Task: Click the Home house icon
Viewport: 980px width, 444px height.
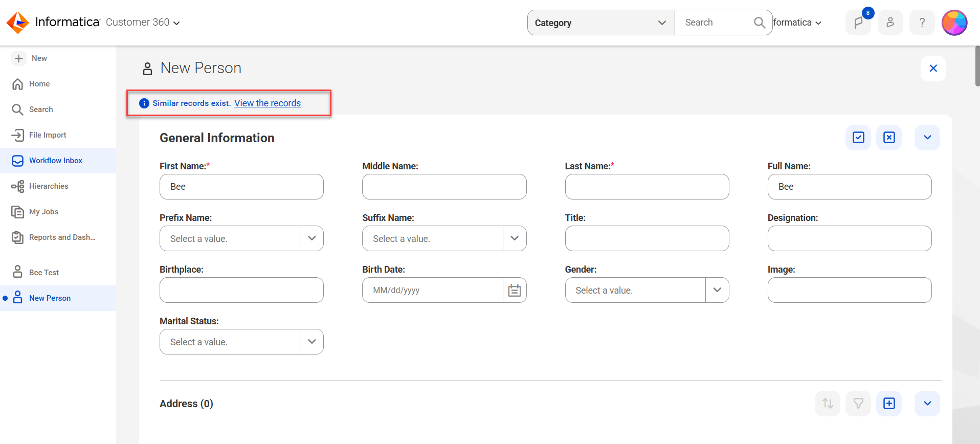Action: pyautogui.click(x=17, y=84)
